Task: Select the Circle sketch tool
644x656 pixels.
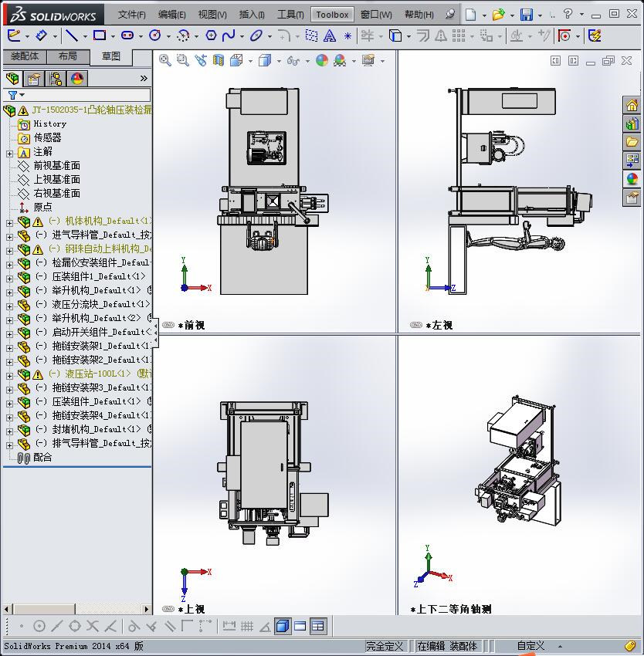Action: click(x=155, y=36)
